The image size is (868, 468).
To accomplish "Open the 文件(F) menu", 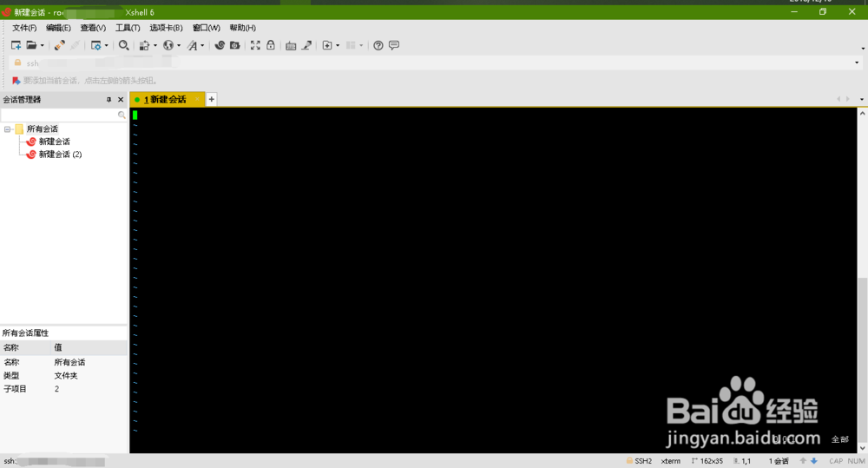I will pos(24,28).
